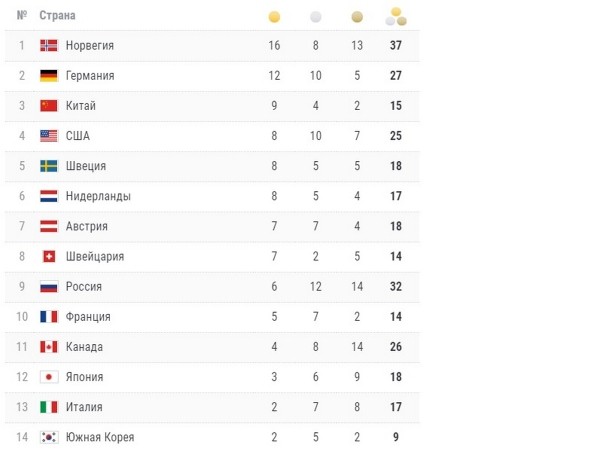The height and width of the screenshot is (451, 600).
Task: Open the Южная Корея country link
Action: click(100, 437)
